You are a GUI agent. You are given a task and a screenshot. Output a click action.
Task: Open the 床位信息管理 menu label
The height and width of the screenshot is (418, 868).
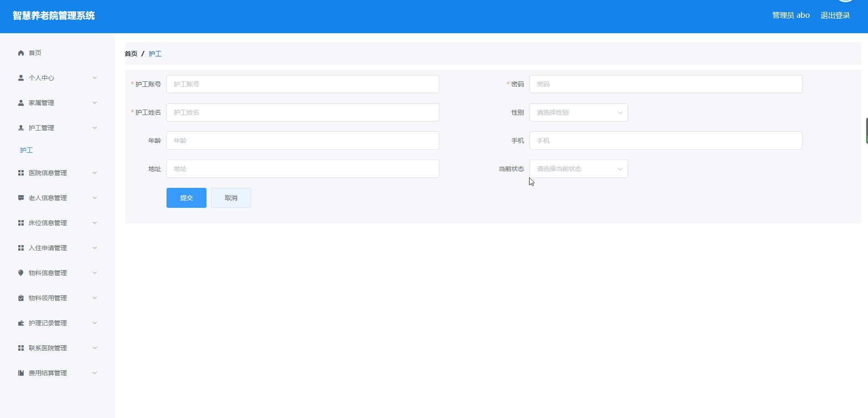point(48,223)
